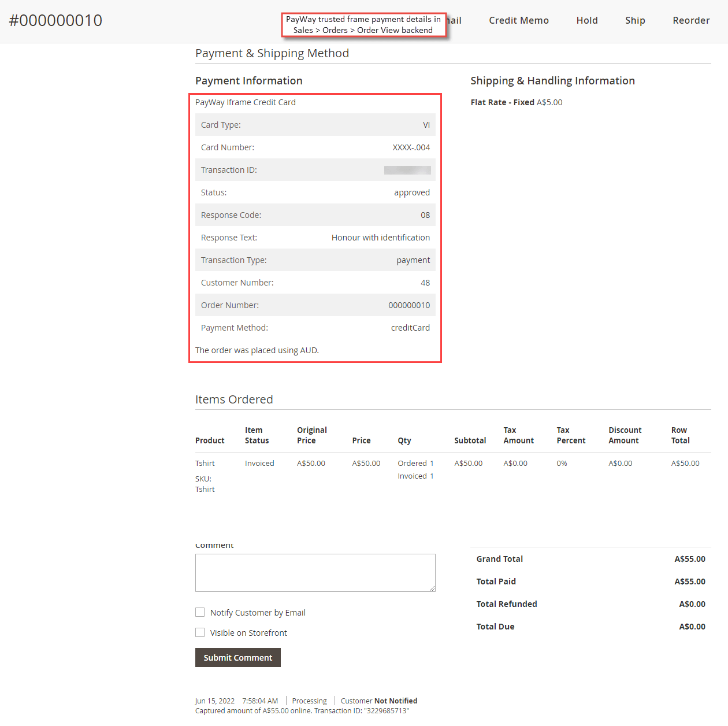
Task: Click the Invoiced item status label
Action: 259,463
